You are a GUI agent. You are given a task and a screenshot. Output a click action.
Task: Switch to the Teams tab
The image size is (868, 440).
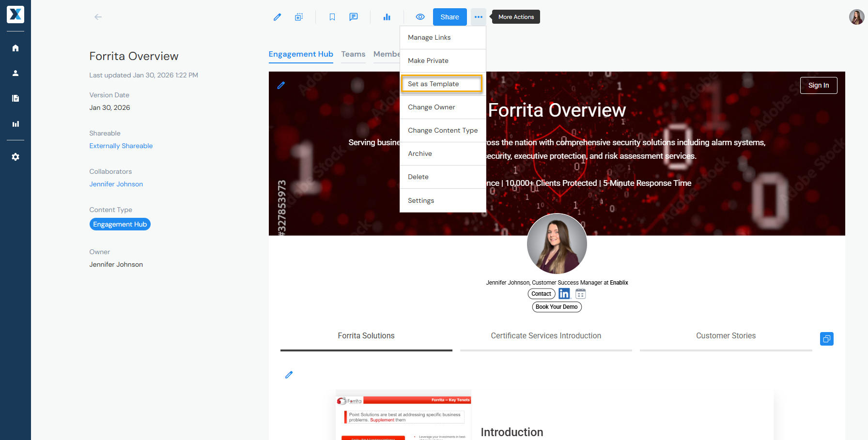[x=353, y=54]
